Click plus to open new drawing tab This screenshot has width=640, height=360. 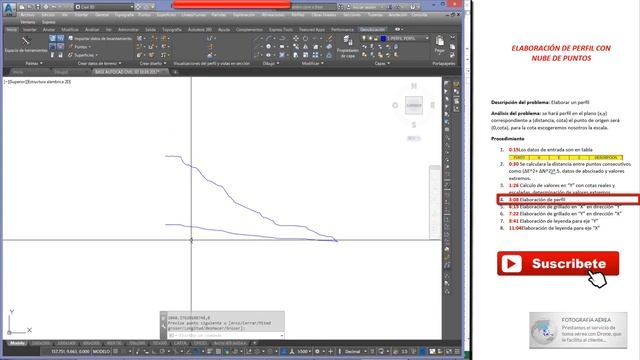click(176, 72)
